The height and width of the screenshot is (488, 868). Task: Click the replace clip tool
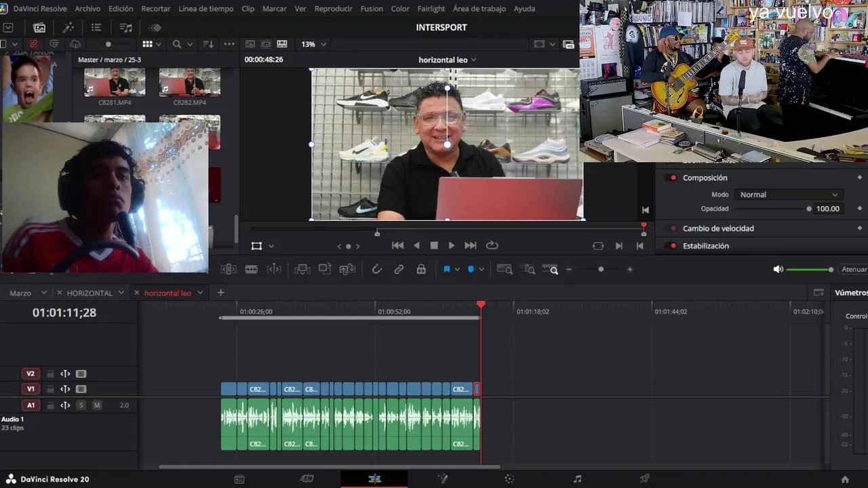coord(347,269)
